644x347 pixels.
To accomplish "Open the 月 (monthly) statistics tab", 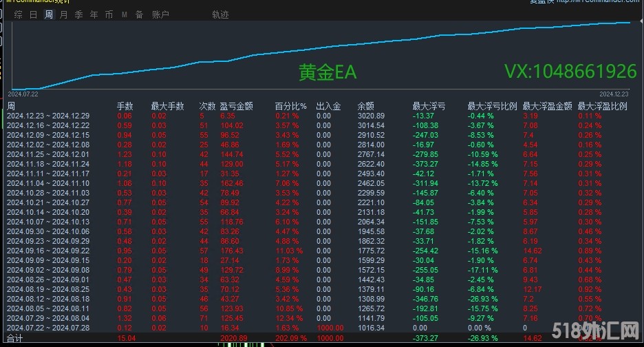I will (64, 14).
